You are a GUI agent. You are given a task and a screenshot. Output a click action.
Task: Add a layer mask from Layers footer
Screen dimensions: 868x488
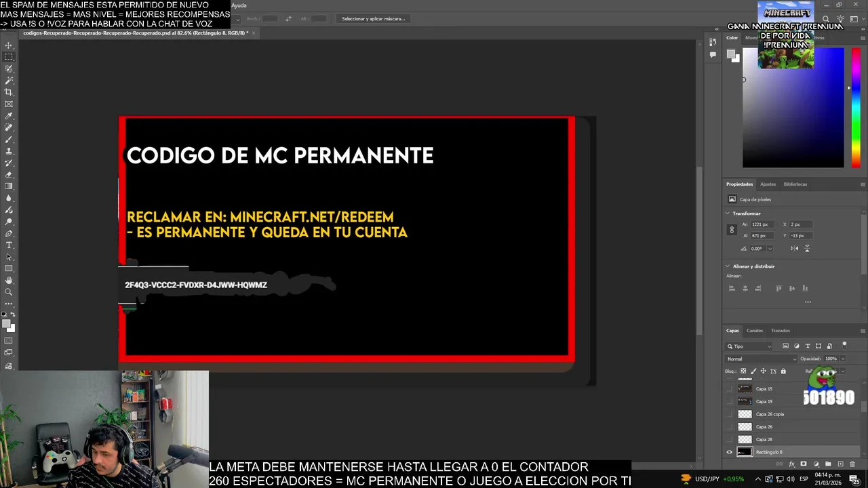click(804, 464)
